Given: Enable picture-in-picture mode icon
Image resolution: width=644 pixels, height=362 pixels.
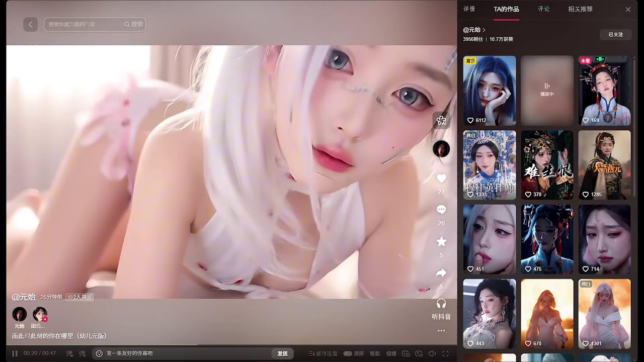Looking at the screenshot, I should coord(419,353).
